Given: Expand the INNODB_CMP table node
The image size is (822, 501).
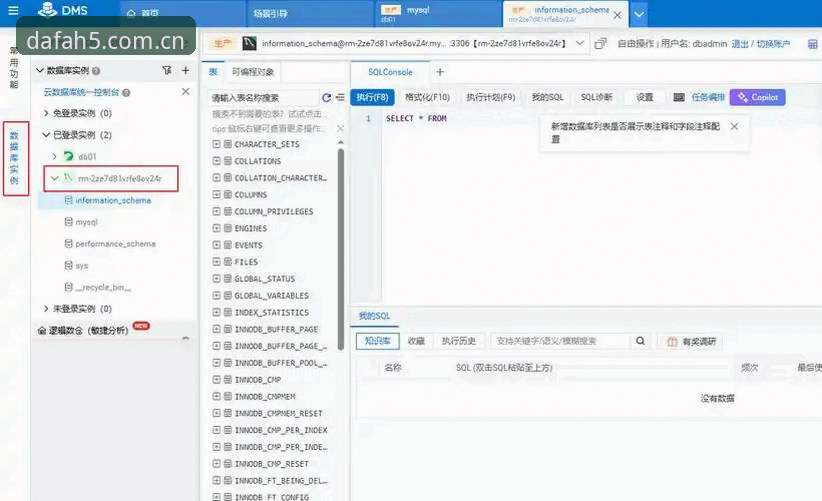Looking at the screenshot, I should click(x=217, y=379).
